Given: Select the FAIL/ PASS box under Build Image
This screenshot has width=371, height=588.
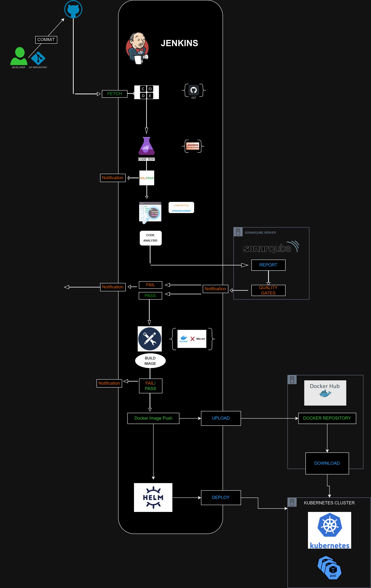Looking at the screenshot, I should [151, 386].
